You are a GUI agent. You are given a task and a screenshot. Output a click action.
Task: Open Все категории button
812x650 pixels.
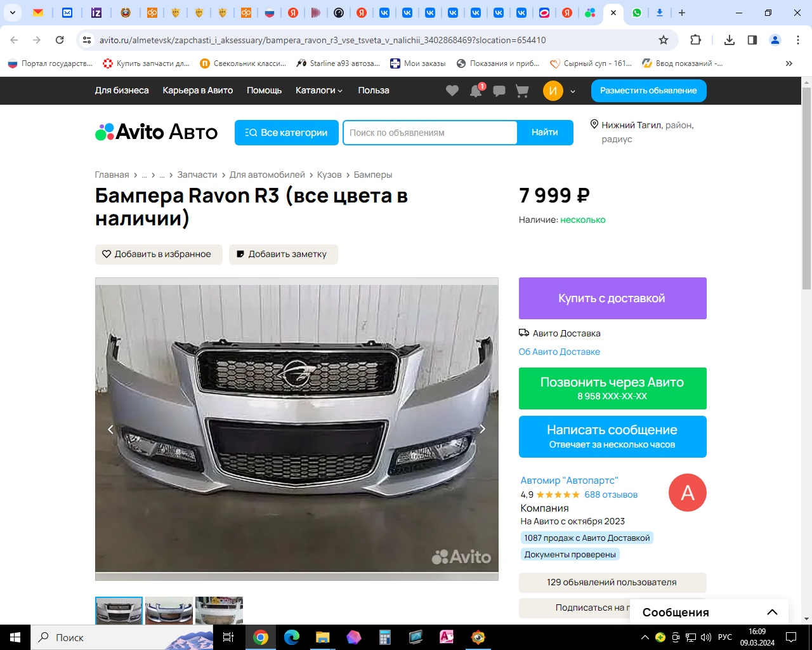click(x=287, y=133)
